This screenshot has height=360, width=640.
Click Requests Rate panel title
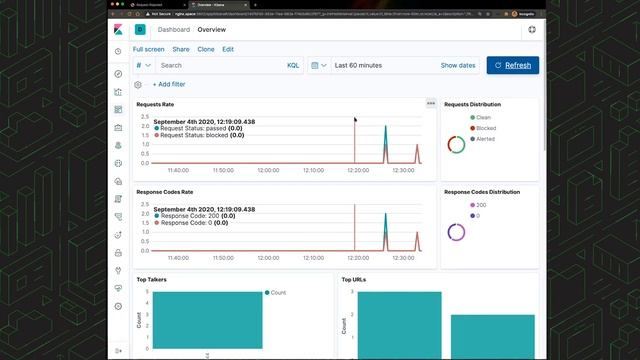(155, 104)
